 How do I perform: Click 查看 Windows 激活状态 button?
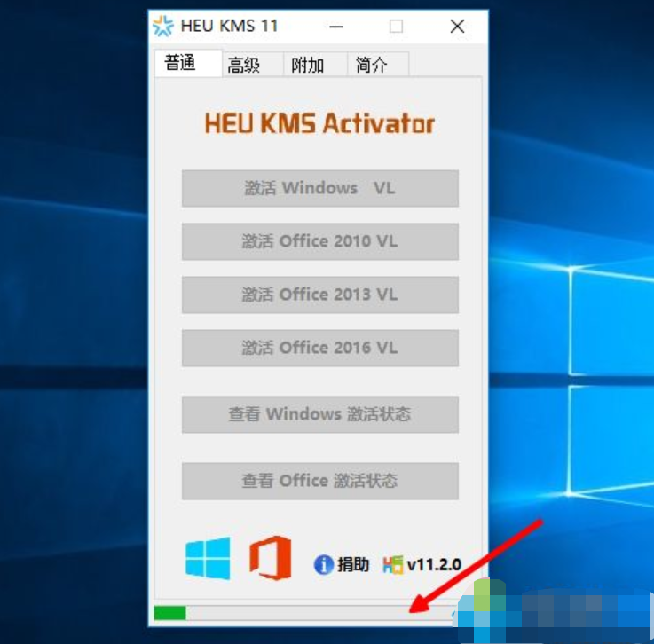[320, 414]
